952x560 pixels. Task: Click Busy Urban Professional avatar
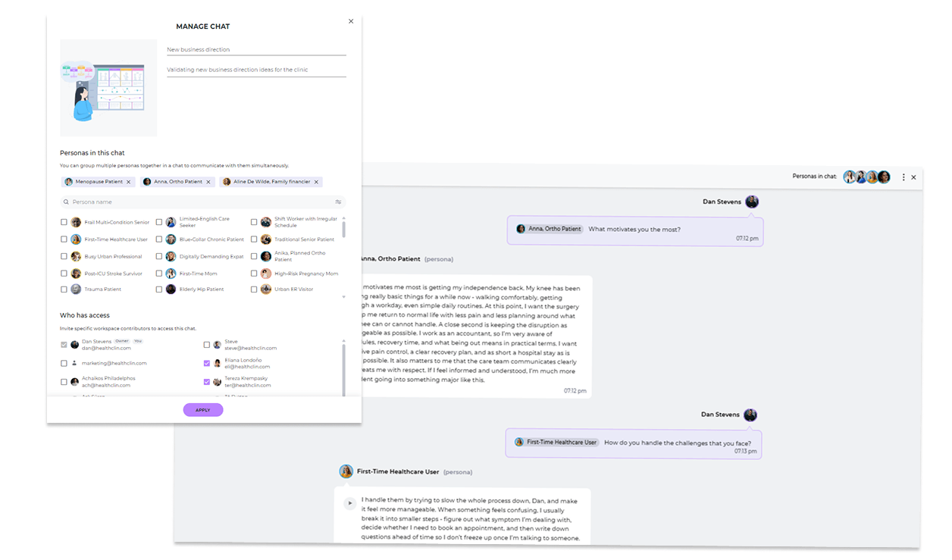[76, 256]
